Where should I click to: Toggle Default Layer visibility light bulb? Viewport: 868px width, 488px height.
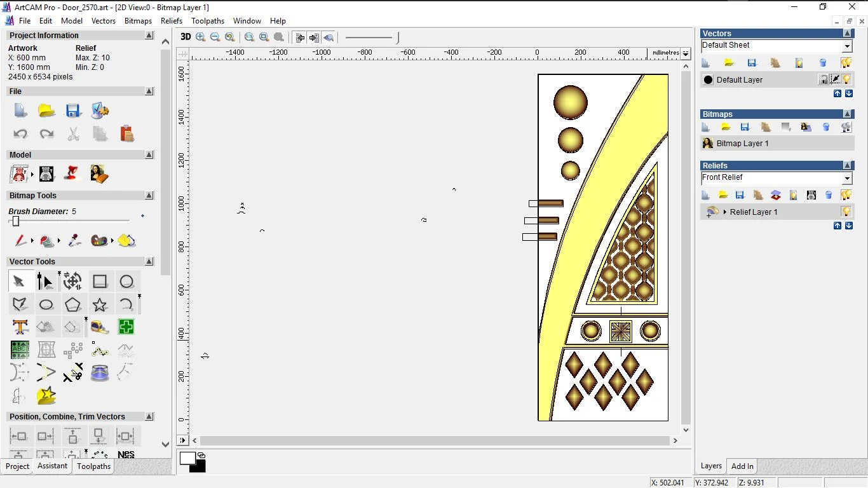[x=846, y=79]
